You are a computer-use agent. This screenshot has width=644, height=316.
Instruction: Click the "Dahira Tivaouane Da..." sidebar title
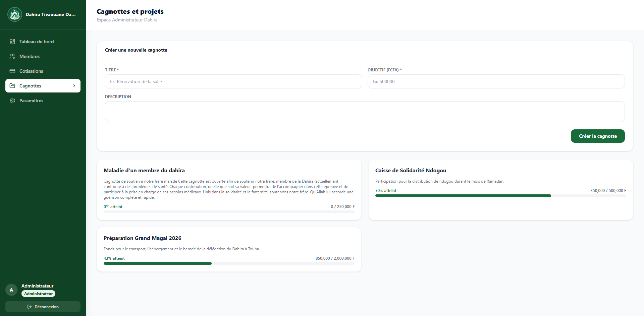click(x=51, y=14)
